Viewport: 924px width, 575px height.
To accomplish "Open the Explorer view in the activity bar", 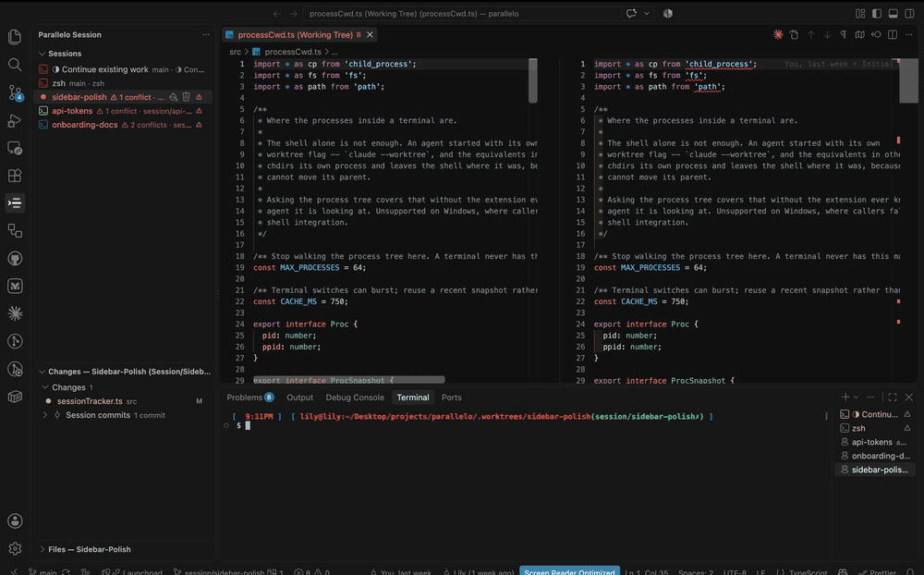I will pos(15,37).
